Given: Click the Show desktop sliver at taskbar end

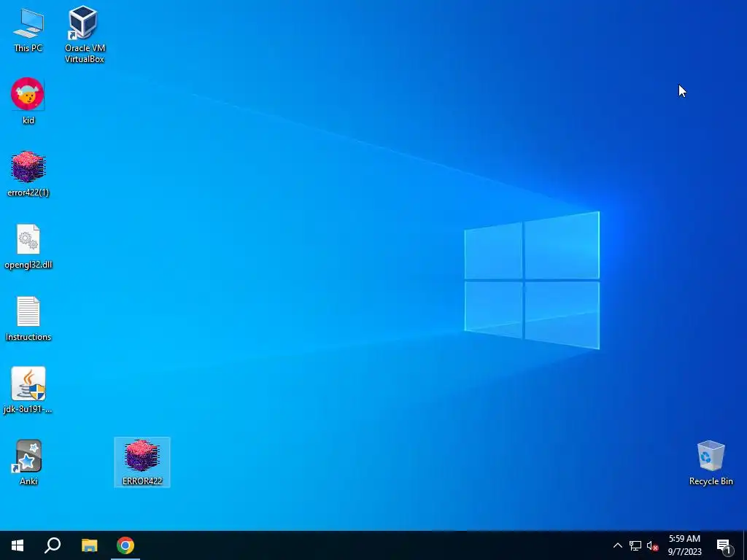Looking at the screenshot, I should pyautogui.click(x=745, y=545).
